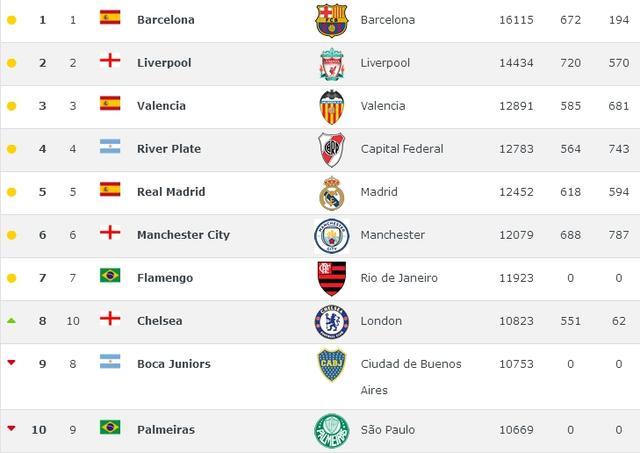This screenshot has width=640, height=453.
Task: Click the Flamengo club crest
Action: click(x=332, y=279)
